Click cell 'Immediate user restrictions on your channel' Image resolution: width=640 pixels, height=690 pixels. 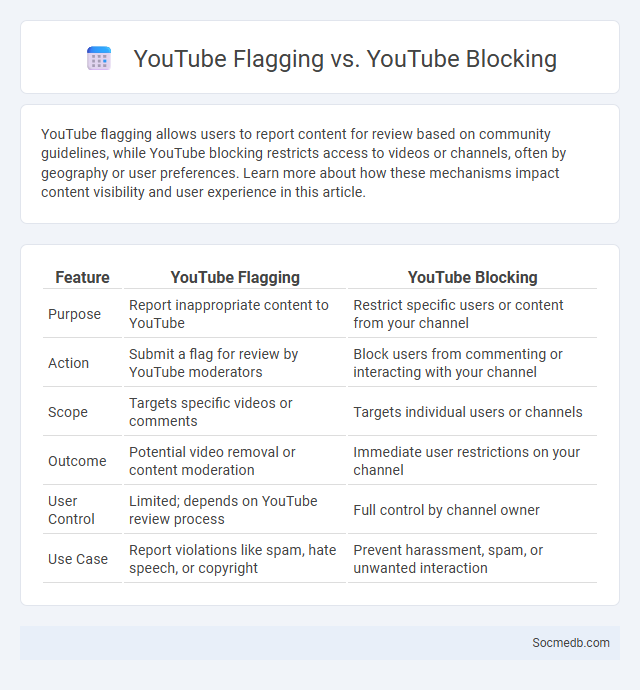(472, 461)
